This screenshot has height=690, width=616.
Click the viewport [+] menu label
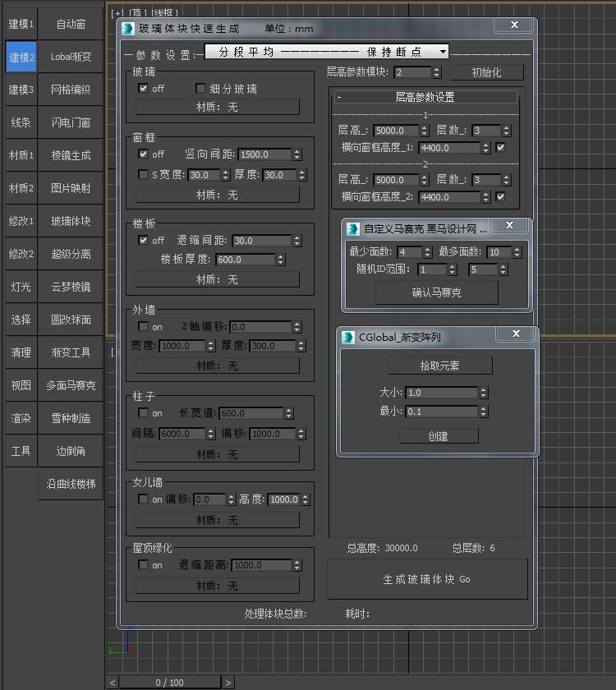click(117, 13)
